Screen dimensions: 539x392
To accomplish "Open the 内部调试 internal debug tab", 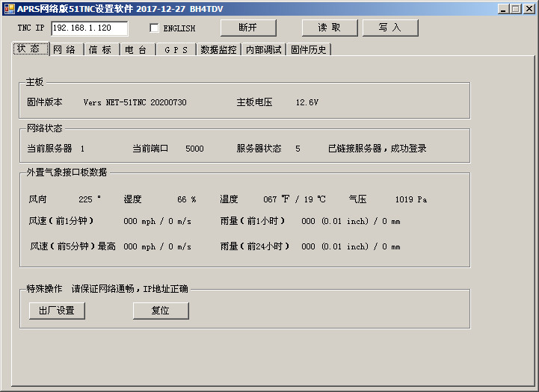I will [264, 50].
